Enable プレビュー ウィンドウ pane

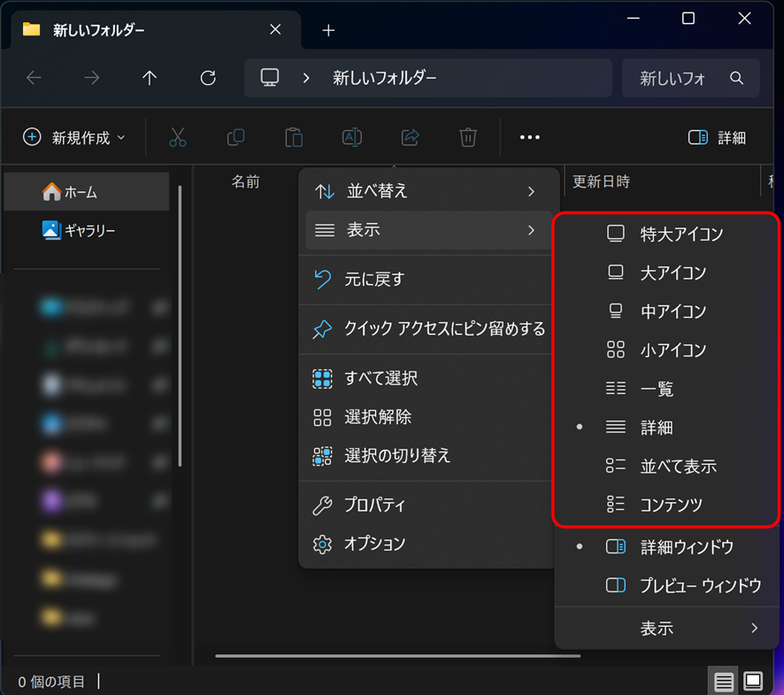699,586
